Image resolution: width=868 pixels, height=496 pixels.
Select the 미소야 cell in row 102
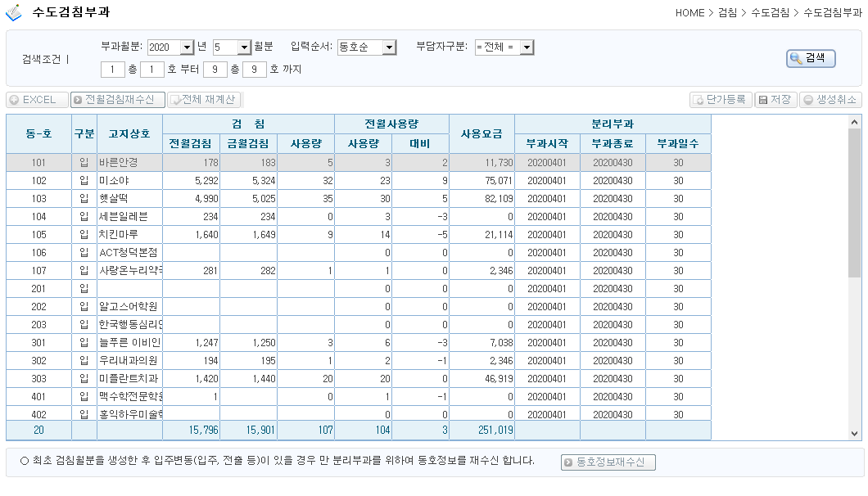pos(129,180)
